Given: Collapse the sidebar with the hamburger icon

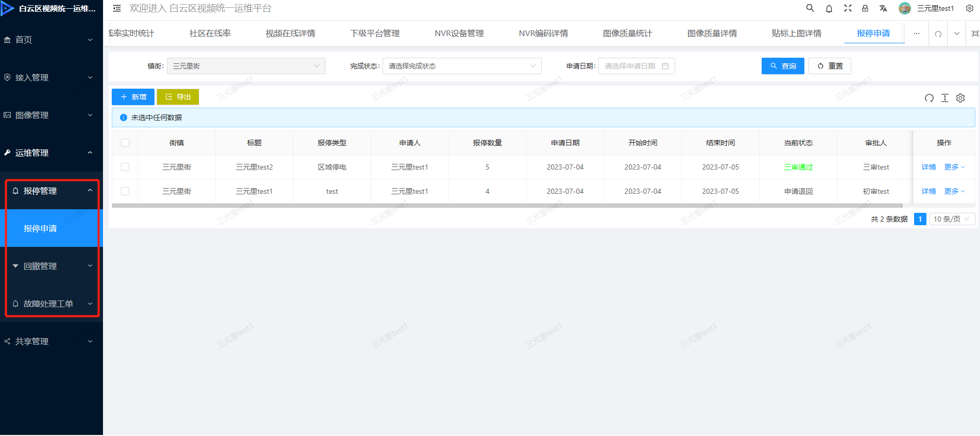Looking at the screenshot, I should (117, 8).
